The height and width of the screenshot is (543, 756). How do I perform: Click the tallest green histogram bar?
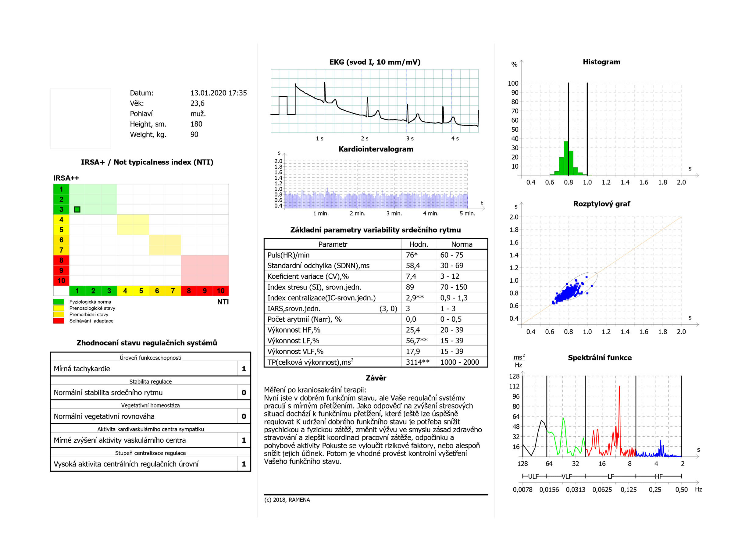pyautogui.click(x=566, y=158)
